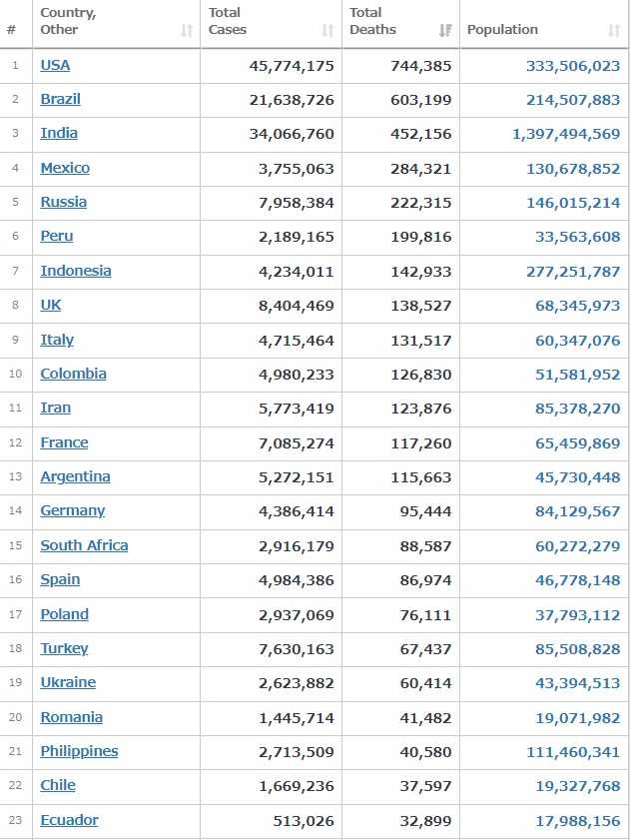Click the active sort icon beside Total Deaths

coord(445,31)
